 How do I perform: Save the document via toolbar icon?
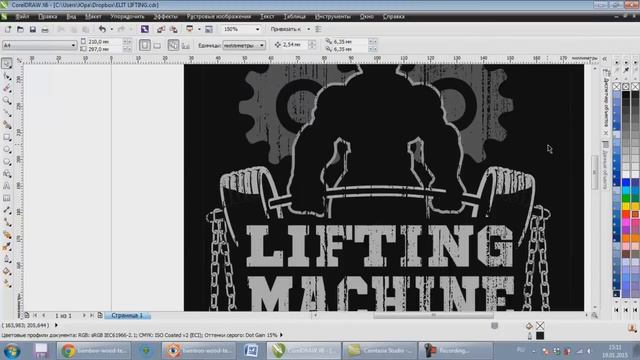[x=33, y=29]
